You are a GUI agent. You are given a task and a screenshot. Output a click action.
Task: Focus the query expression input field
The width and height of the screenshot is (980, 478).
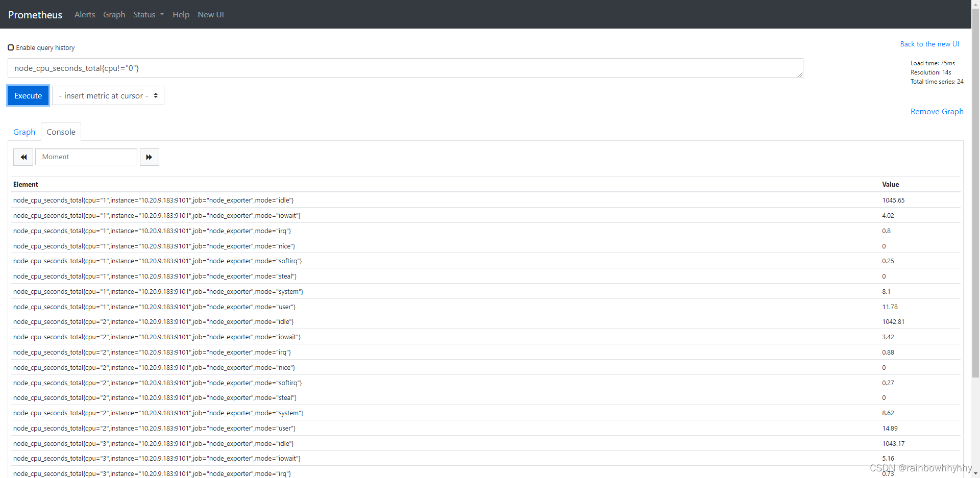coord(405,68)
